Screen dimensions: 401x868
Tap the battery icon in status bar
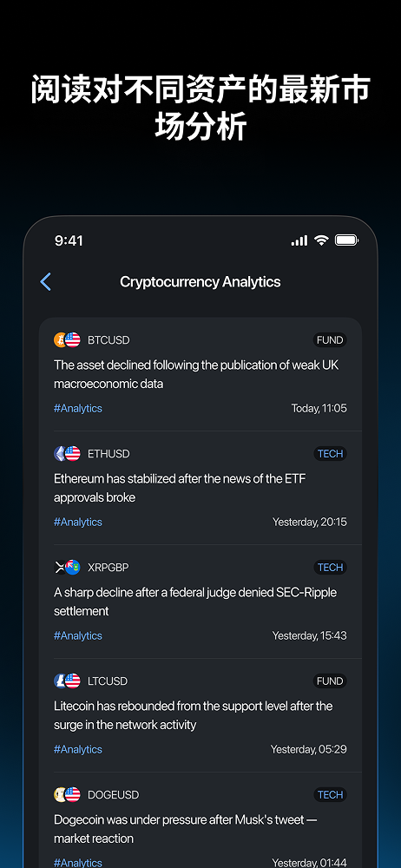point(346,240)
